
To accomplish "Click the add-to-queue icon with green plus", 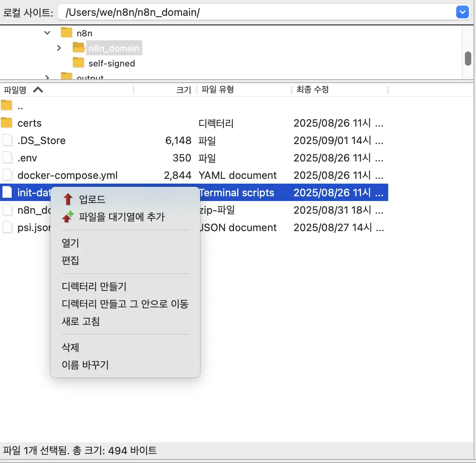I will coord(68,216).
